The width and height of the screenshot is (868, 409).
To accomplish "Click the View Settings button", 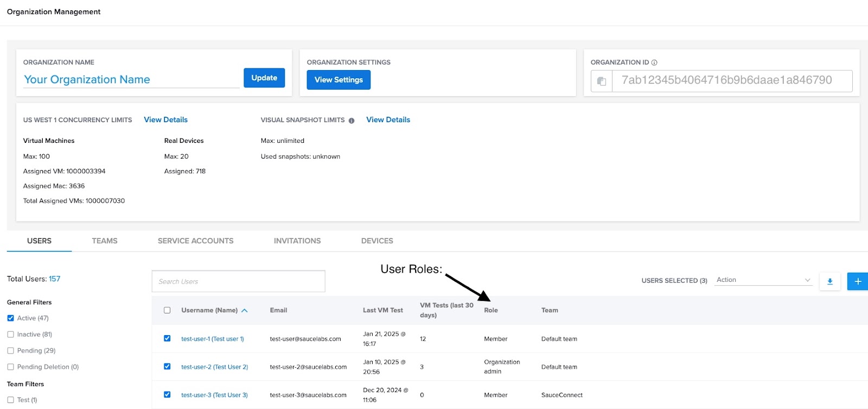I will tap(339, 80).
